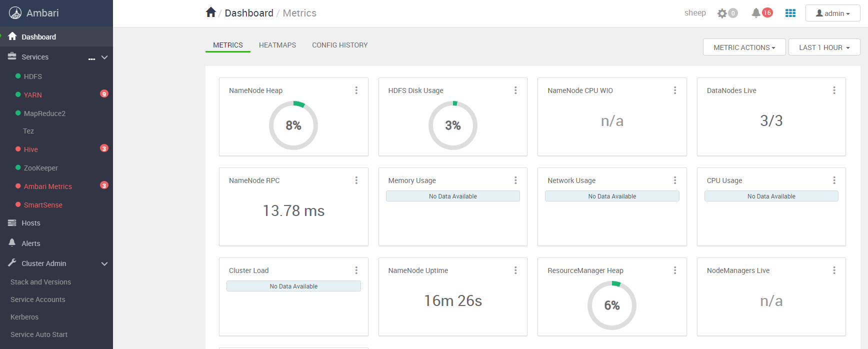Open the LAST 1 HOUR dropdown
The image size is (868, 349).
click(824, 47)
